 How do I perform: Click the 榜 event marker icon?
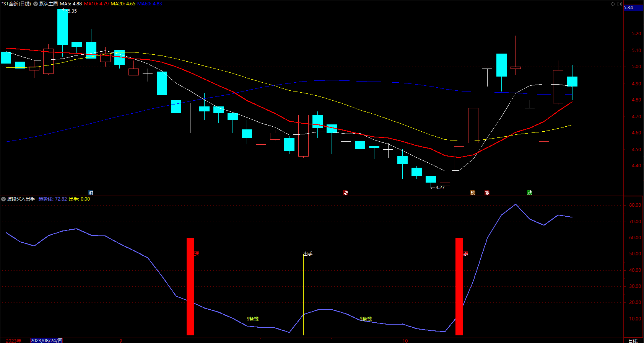(473, 193)
